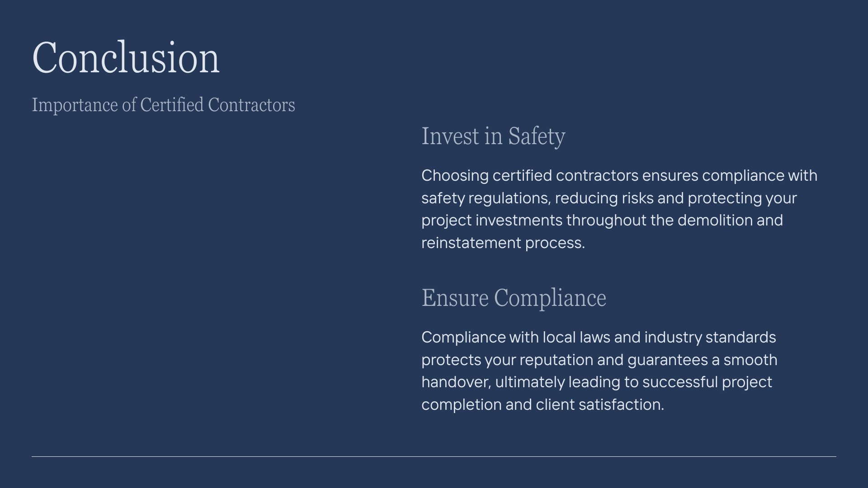Click the phrase "industry standards" in second paragraph
868x488 pixels.
710,337
